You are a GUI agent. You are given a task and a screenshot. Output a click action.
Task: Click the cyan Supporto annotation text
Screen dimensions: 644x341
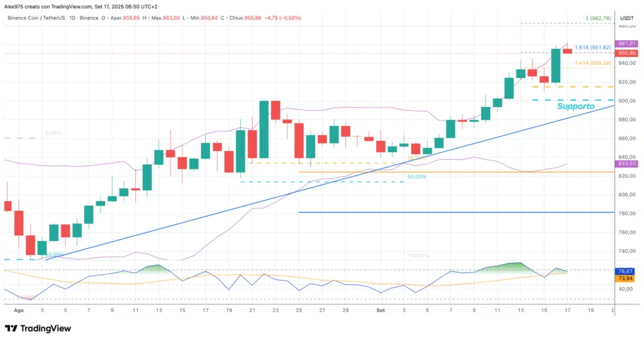tap(575, 107)
